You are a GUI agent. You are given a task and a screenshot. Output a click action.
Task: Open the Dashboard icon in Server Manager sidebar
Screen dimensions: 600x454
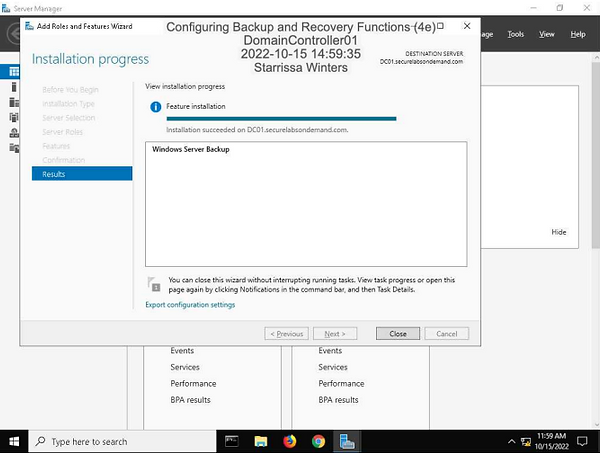point(13,72)
